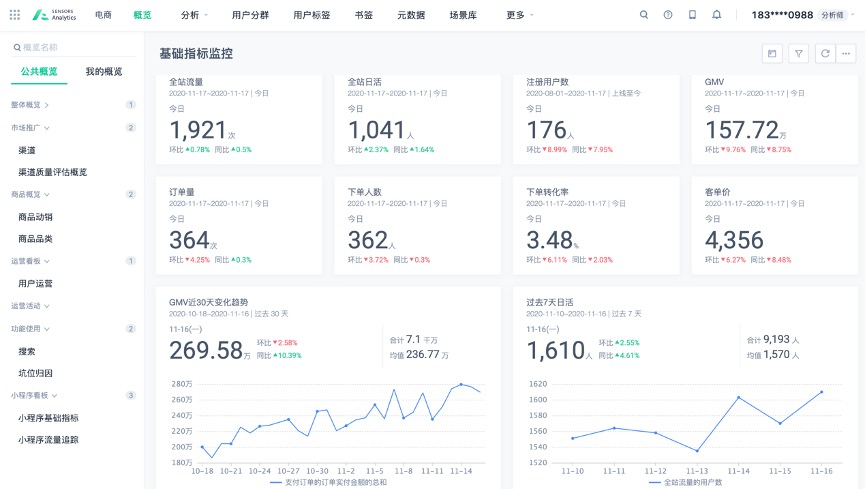Click the 分析师 role badge
Screen dimensions: 866x489
point(832,15)
